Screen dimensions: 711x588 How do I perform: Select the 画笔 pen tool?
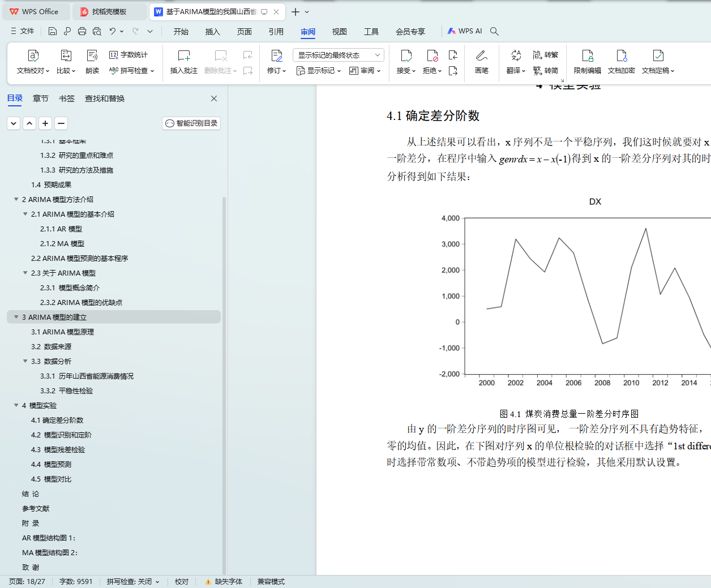click(x=482, y=62)
